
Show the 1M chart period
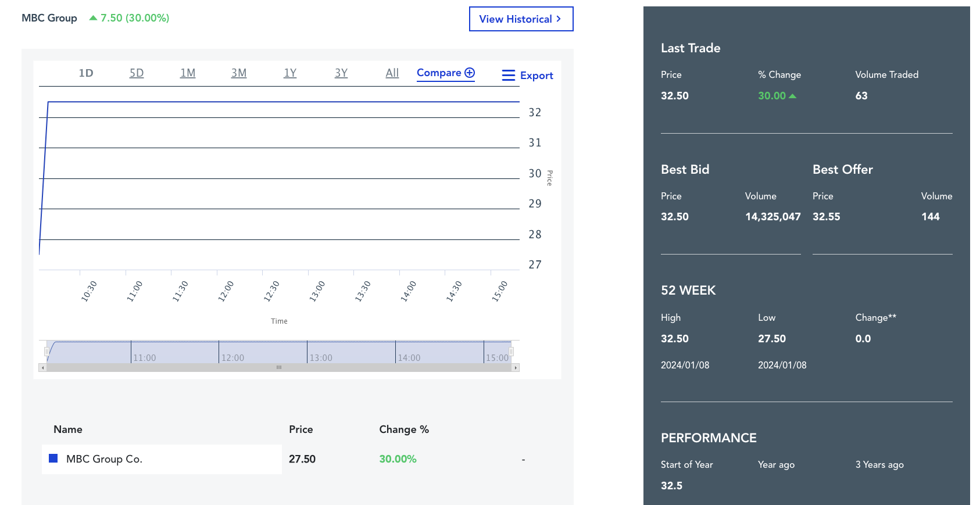(x=188, y=73)
